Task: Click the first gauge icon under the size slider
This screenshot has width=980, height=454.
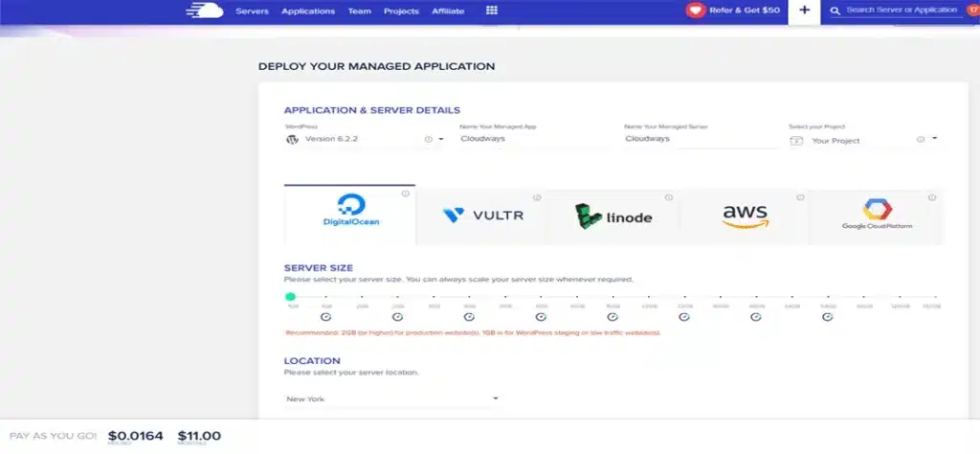Action: click(325, 317)
